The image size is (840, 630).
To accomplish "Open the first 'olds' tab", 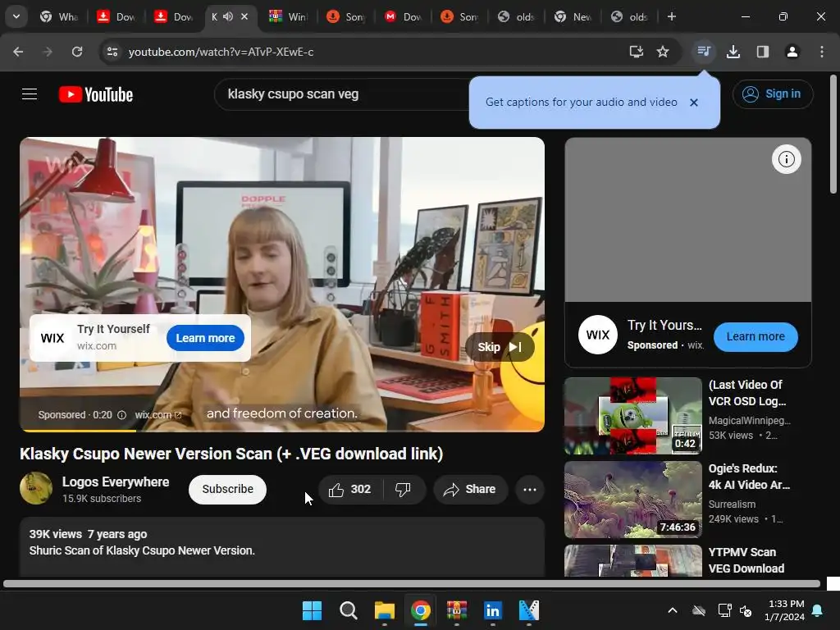I will (x=515, y=16).
